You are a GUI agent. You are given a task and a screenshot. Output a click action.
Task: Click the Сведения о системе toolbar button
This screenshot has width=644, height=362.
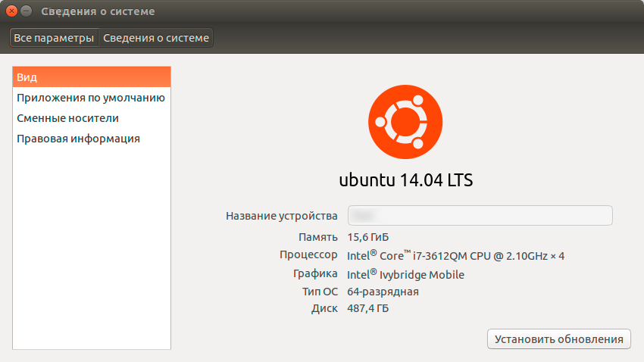[156, 38]
